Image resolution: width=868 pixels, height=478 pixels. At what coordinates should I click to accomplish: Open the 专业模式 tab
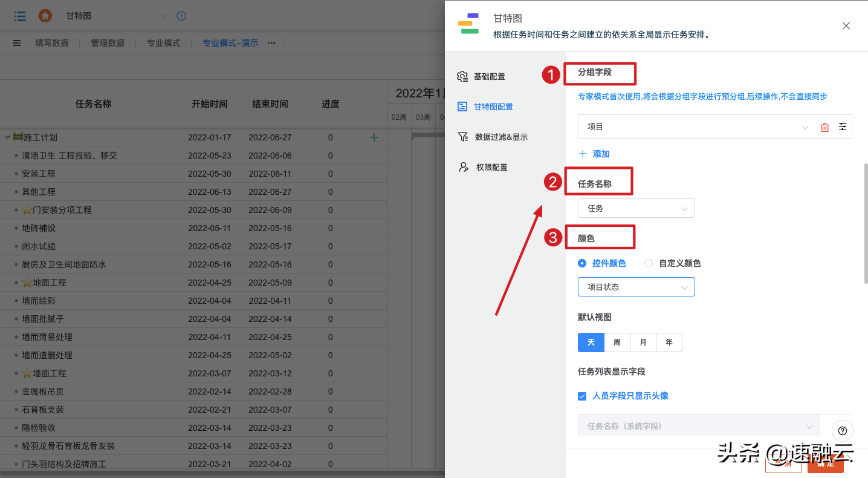click(163, 43)
